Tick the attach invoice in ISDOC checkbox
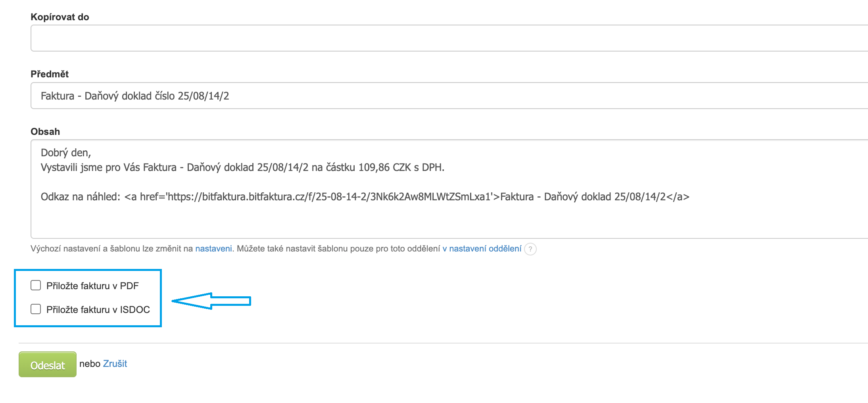 [36, 309]
